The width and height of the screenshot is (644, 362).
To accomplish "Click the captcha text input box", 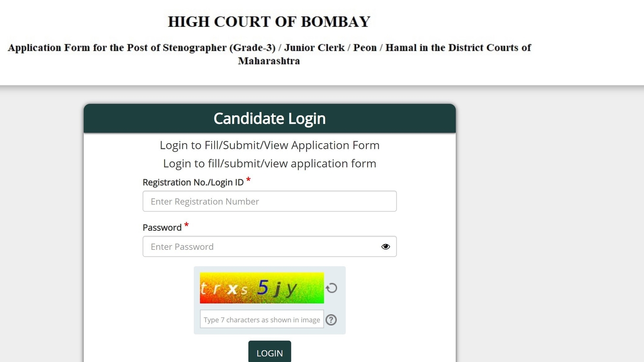I will coord(262,319).
